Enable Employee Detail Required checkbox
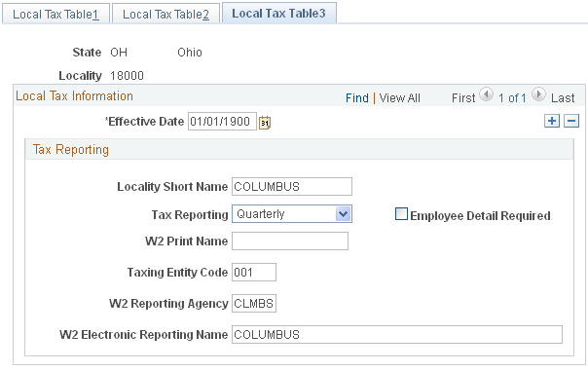The image size is (588, 371). [401, 214]
